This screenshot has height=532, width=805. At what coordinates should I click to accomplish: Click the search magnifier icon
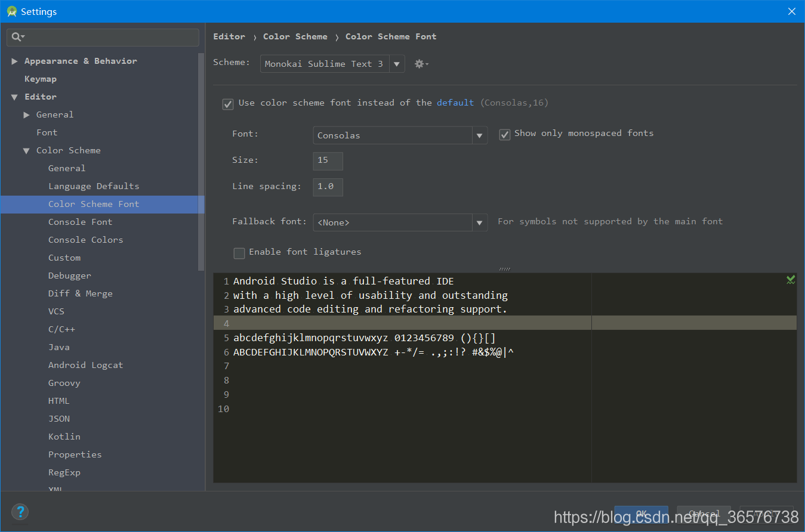pyautogui.click(x=17, y=37)
